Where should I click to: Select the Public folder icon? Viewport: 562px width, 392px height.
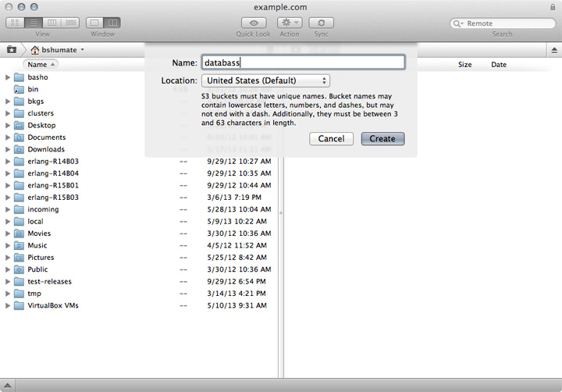tap(19, 269)
